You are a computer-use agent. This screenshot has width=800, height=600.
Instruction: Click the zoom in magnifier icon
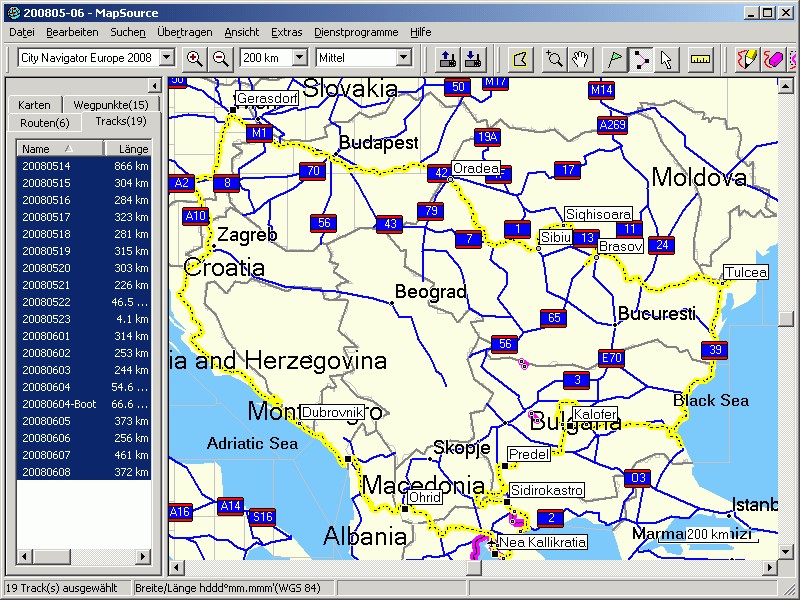[194, 58]
